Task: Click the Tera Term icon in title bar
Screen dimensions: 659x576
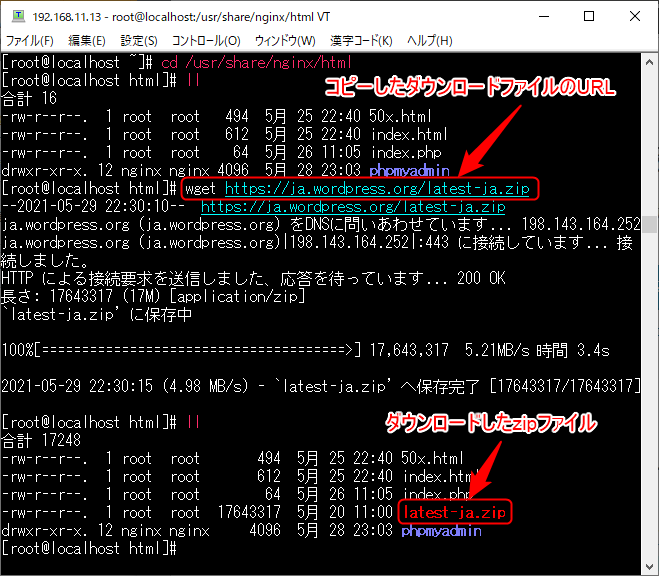Action: (17, 16)
